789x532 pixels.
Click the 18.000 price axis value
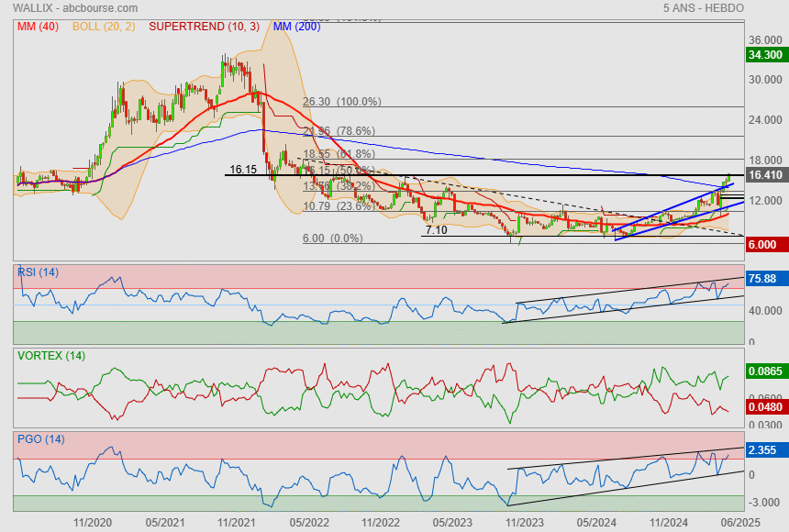pyautogui.click(x=765, y=160)
